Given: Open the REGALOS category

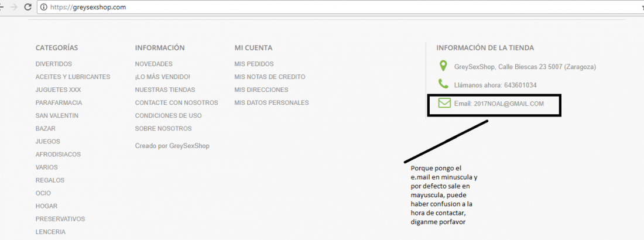Looking at the screenshot, I should click(50, 180).
